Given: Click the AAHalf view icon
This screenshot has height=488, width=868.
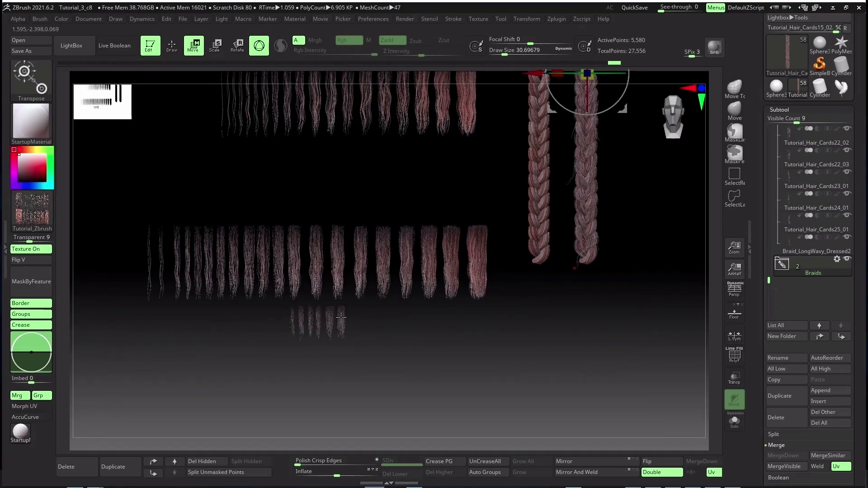Looking at the screenshot, I should (x=734, y=269).
